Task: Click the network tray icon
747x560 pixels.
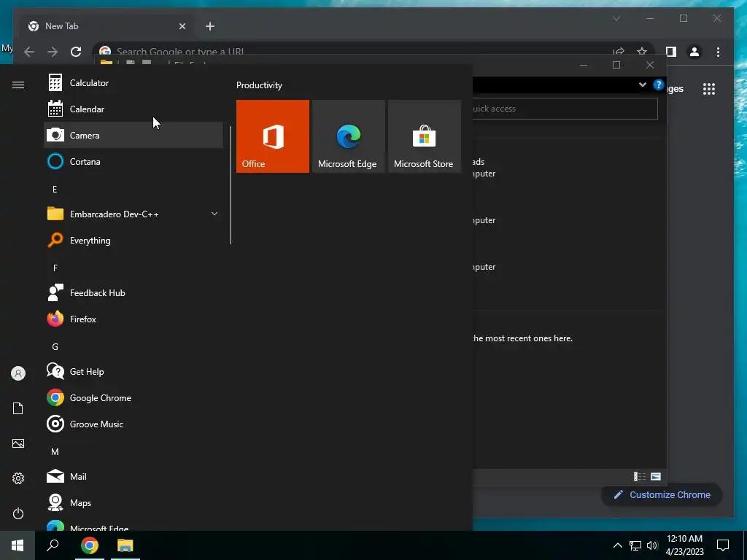Action: tap(635, 545)
